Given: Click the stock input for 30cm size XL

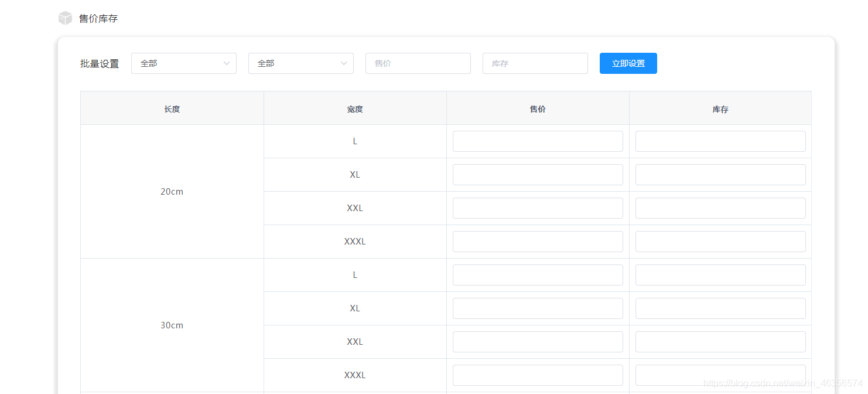Looking at the screenshot, I should [720, 308].
